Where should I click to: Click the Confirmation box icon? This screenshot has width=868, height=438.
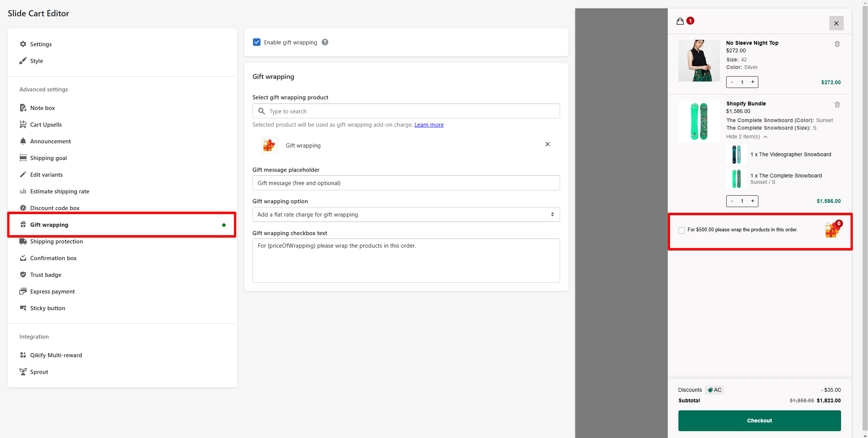(23, 258)
